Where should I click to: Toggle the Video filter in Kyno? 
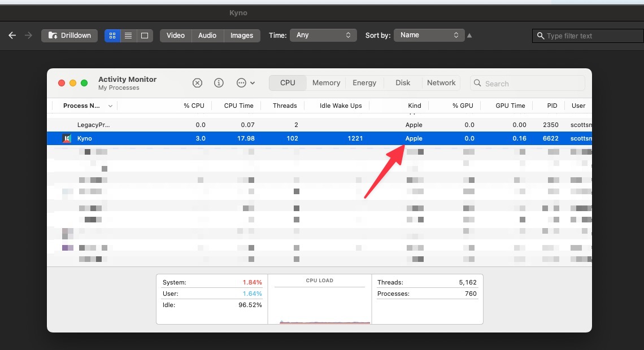175,36
